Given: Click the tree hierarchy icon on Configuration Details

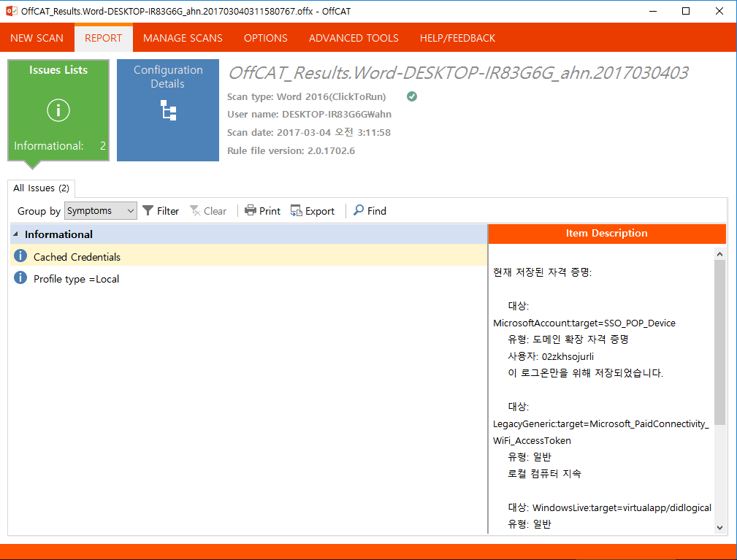Looking at the screenshot, I should click(x=168, y=110).
